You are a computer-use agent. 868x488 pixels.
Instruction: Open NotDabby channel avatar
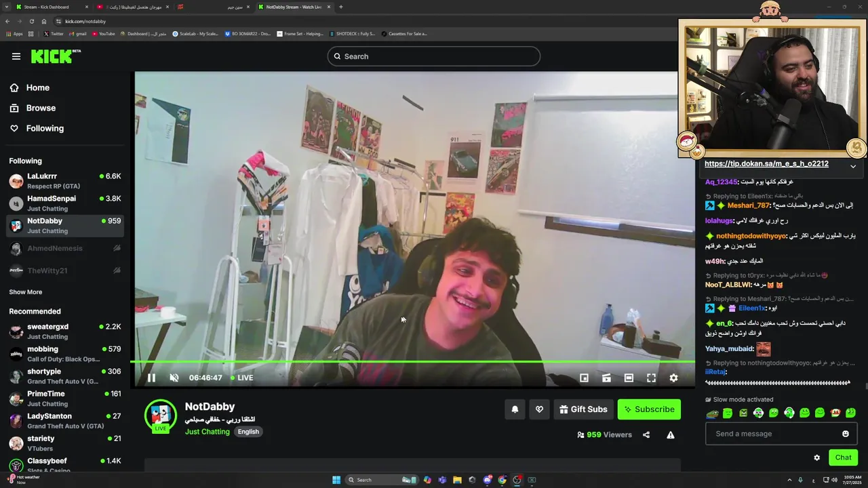pos(161,415)
